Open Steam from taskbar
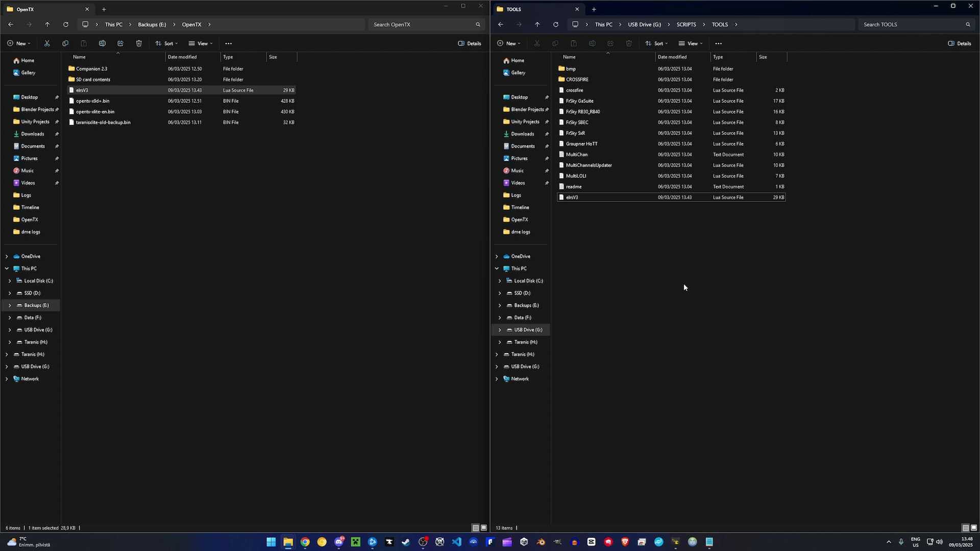Screen dimensions: 980x551 click(406, 542)
